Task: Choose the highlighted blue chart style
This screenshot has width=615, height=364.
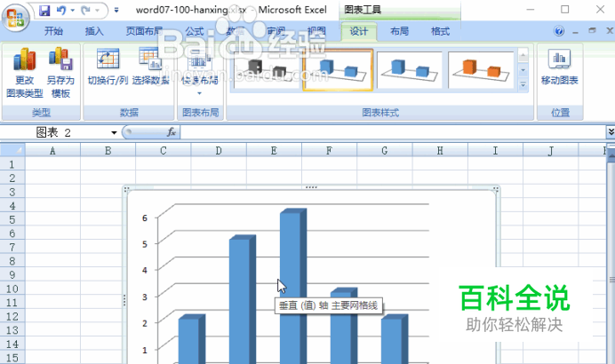Action: 338,70
